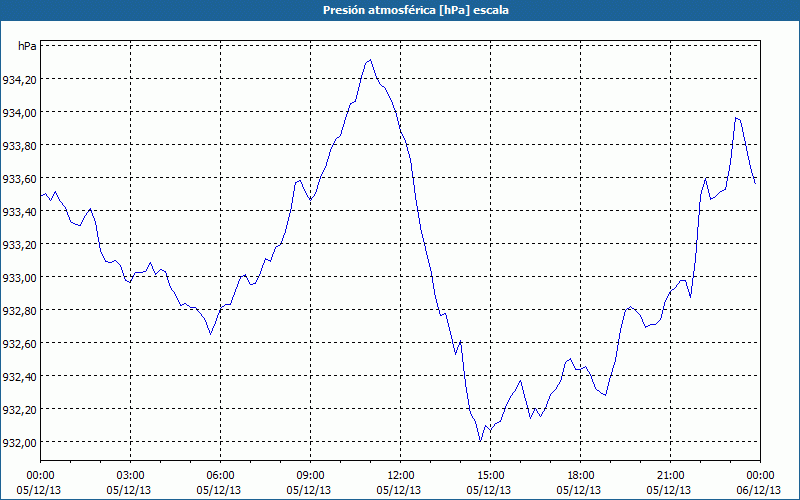
Task: Click the 12:00 time axis label
Action: 401,476
